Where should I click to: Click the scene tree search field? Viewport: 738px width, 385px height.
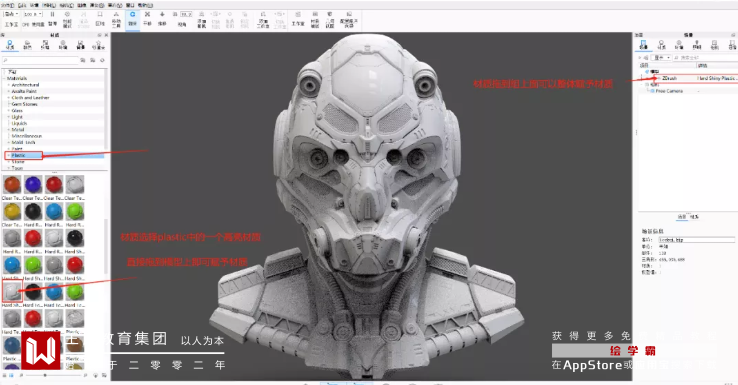tap(706, 57)
